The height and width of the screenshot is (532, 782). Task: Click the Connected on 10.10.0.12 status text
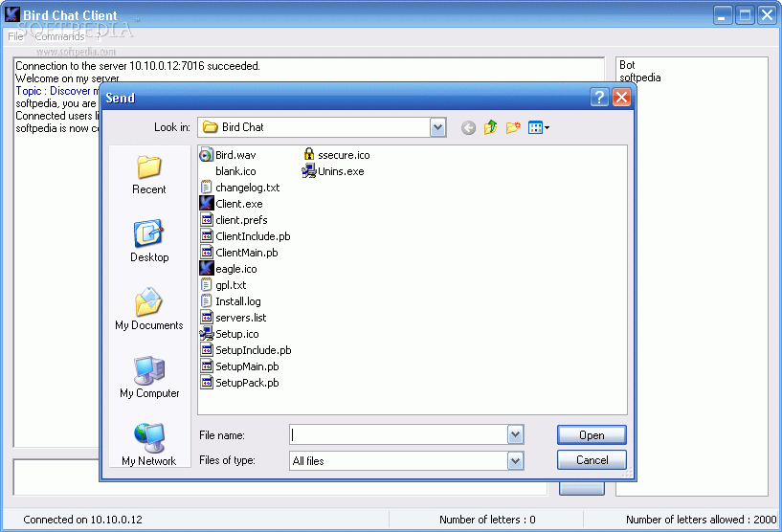pyautogui.click(x=82, y=520)
